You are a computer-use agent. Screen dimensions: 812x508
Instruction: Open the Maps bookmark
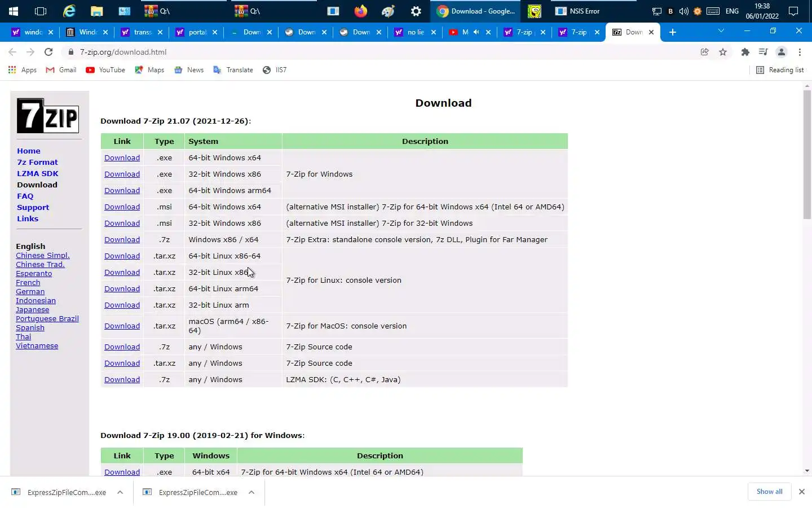(149, 70)
